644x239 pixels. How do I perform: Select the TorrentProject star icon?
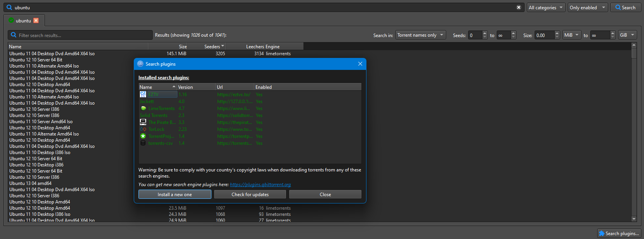click(143, 136)
